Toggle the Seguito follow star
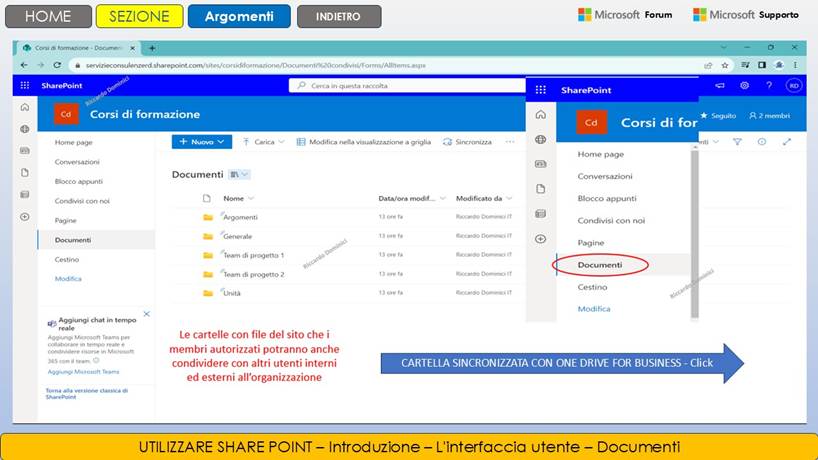818x460 pixels. [x=704, y=115]
